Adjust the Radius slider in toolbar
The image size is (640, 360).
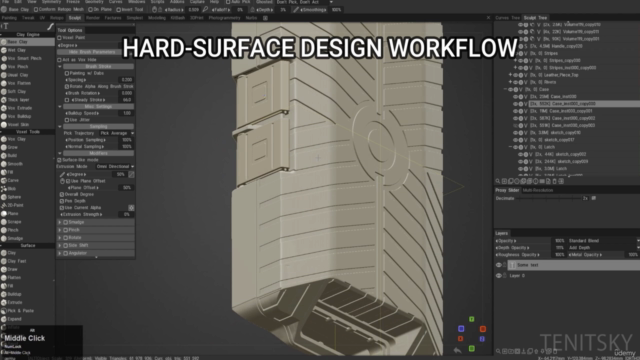[174, 10]
